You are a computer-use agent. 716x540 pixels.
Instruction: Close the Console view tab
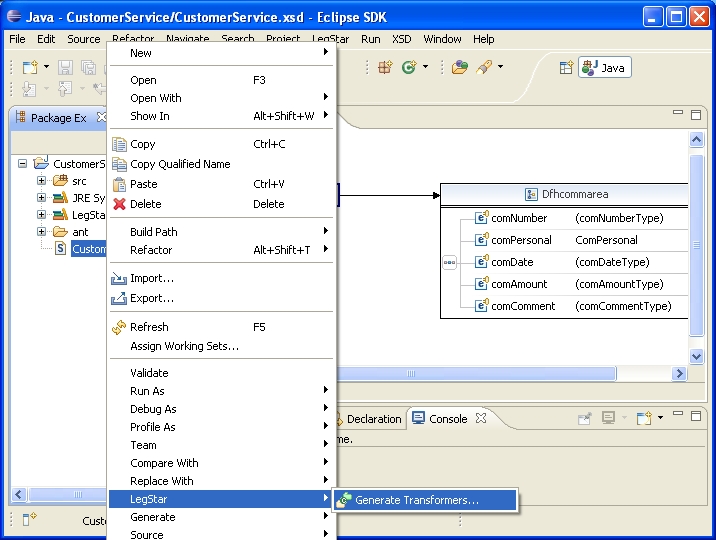point(481,418)
